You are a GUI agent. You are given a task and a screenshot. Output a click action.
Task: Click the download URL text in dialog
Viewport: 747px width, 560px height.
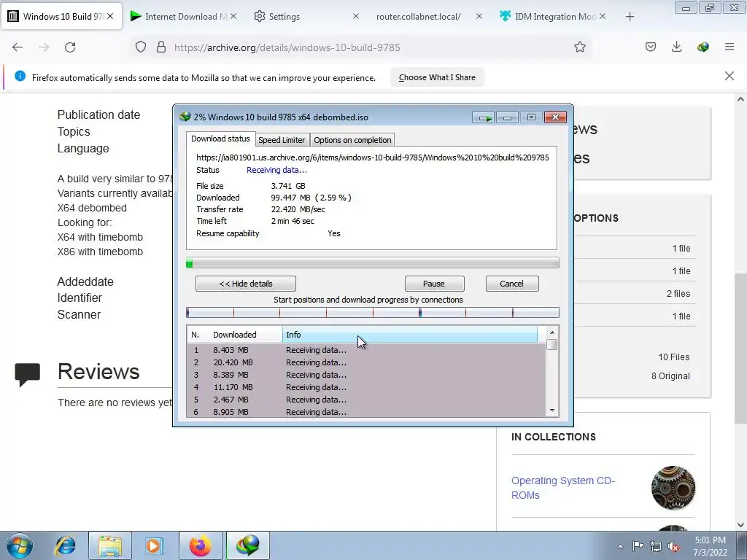click(373, 157)
